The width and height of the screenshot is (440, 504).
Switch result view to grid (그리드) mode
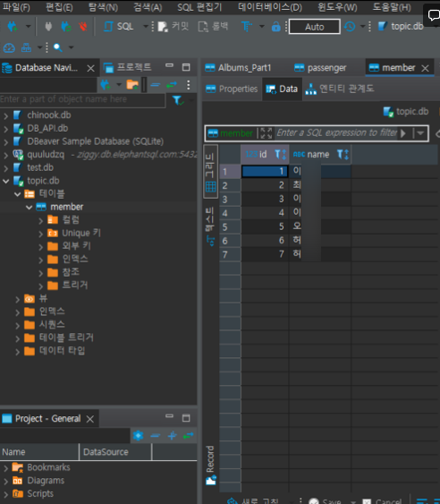click(x=211, y=171)
